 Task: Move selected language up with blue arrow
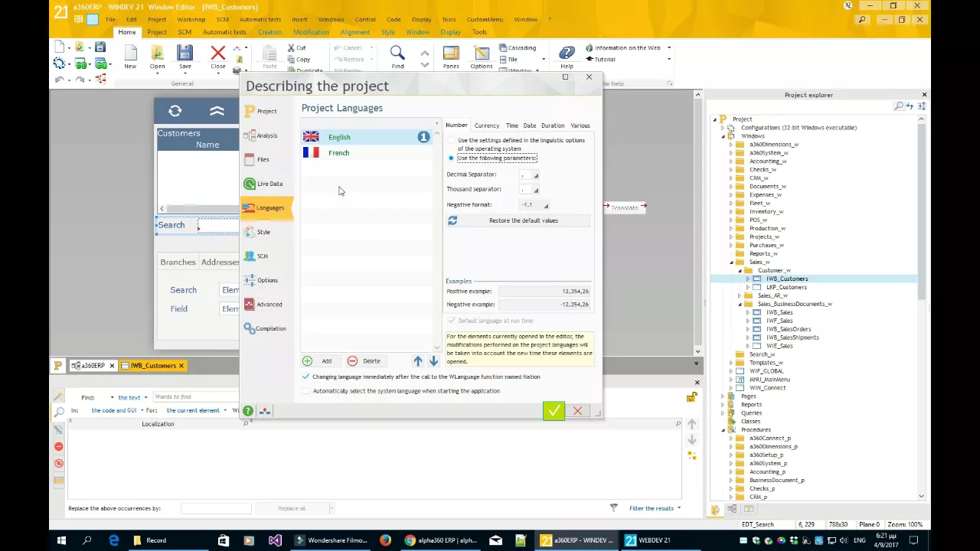point(418,360)
